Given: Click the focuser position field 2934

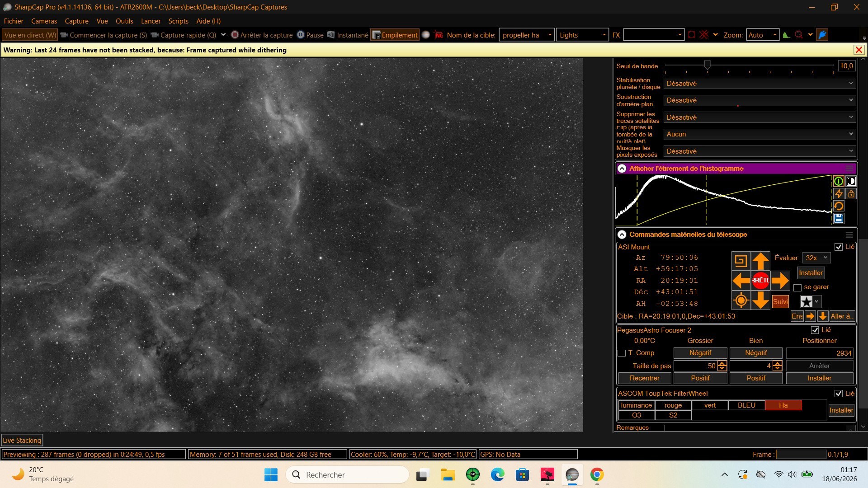Looking at the screenshot, I should (820, 353).
